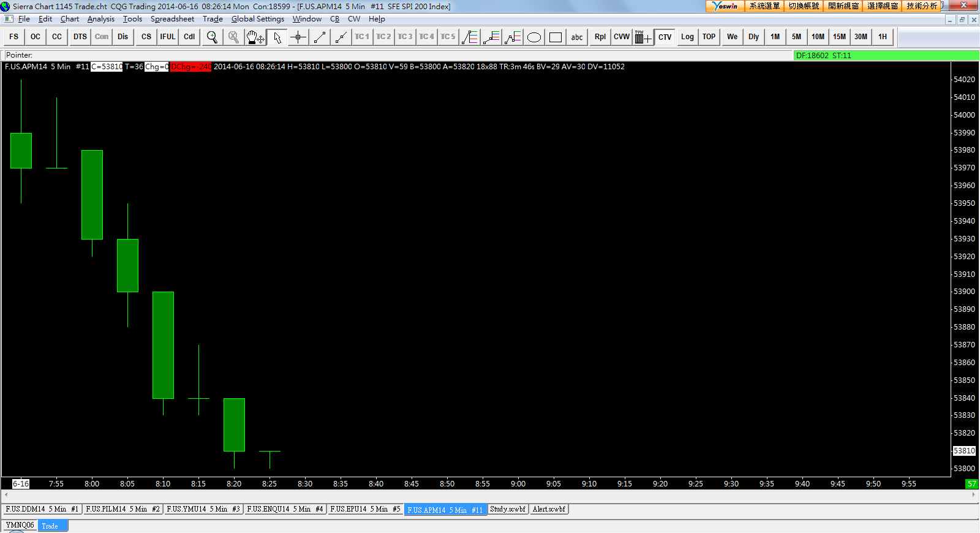Click the CS toolbar button

[146, 37]
